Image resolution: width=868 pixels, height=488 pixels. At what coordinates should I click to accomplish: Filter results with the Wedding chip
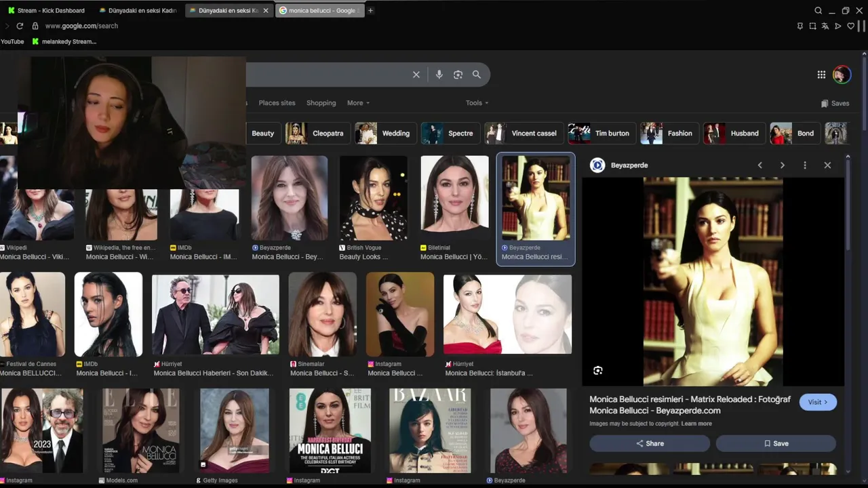[385, 134]
